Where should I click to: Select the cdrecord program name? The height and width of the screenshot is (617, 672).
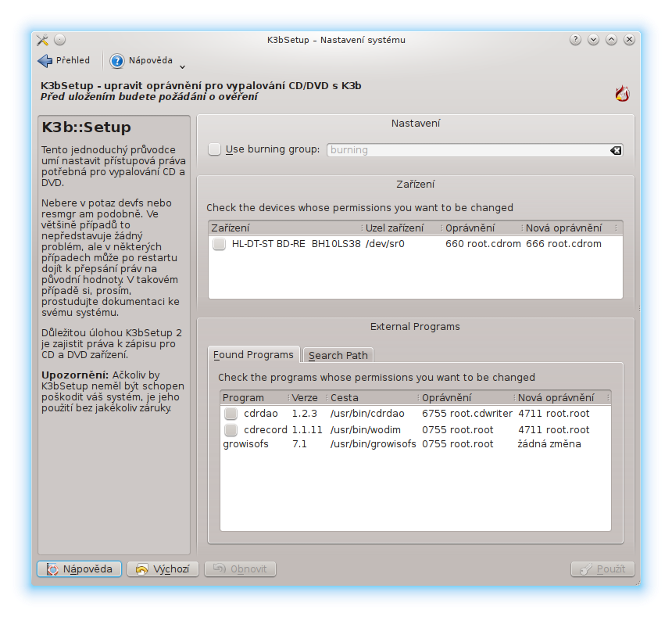(266, 429)
